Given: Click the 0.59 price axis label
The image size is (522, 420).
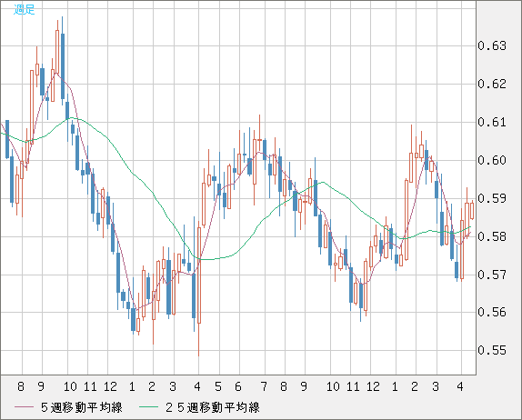Looking at the screenshot, I should [492, 198].
